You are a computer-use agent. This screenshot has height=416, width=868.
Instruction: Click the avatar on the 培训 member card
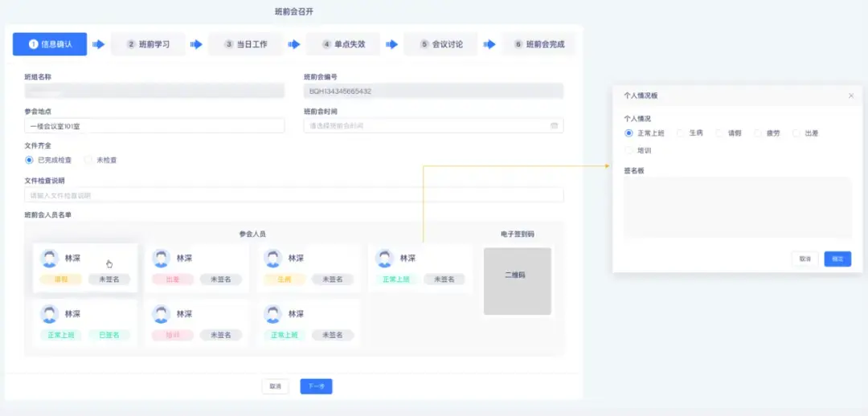(x=161, y=314)
